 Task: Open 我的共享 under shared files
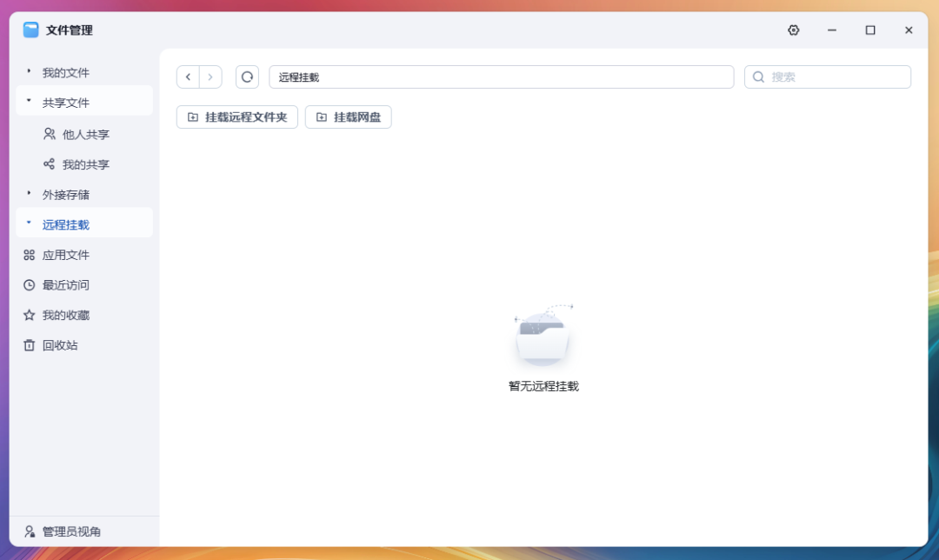pos(84,164)
